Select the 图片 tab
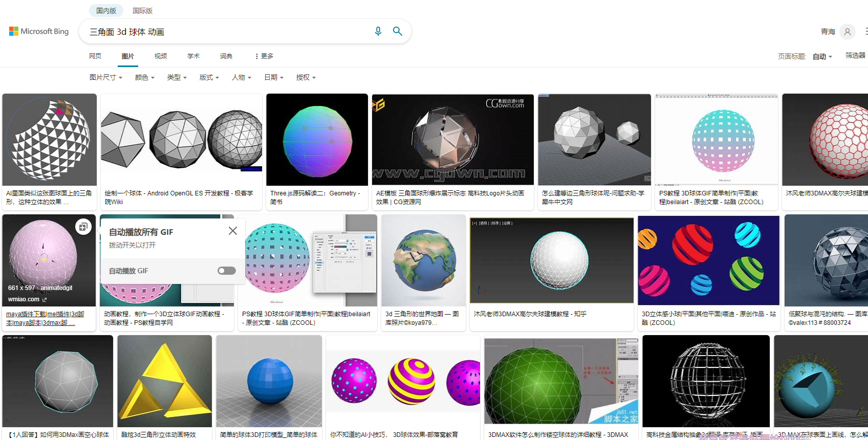868x440 pixels. pyautogui.click(x=128, y=56)
